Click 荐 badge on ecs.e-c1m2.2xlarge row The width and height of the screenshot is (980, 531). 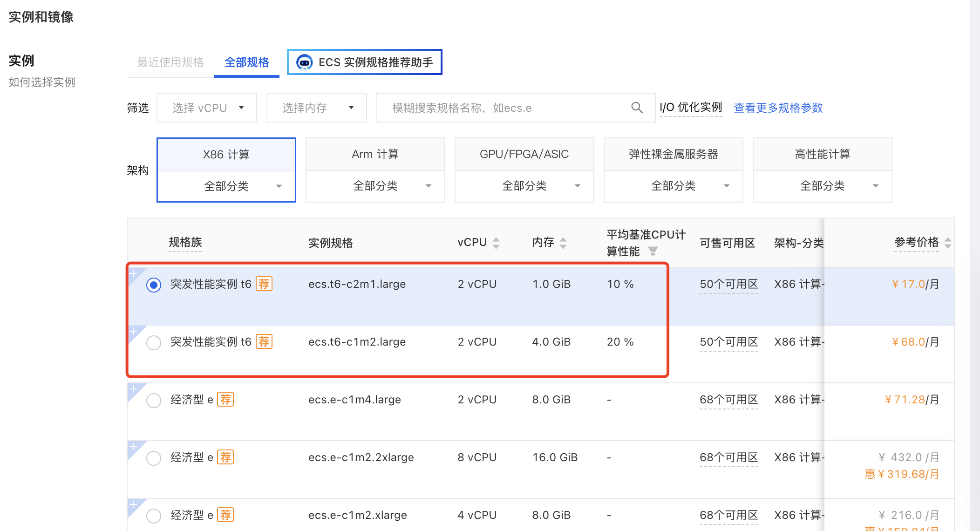coord(225,457)
